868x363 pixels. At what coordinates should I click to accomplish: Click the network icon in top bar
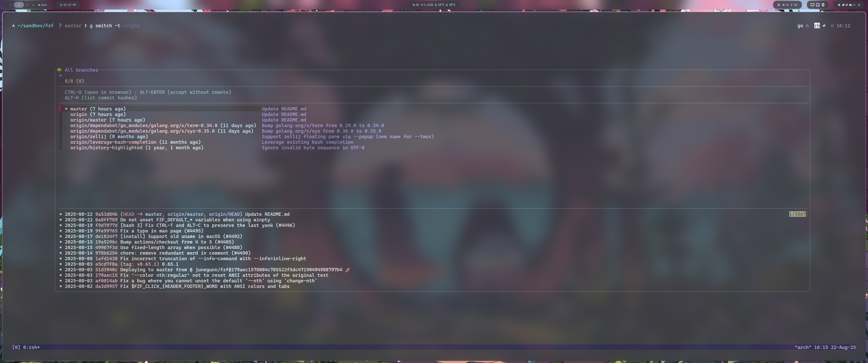coord(779,5)
